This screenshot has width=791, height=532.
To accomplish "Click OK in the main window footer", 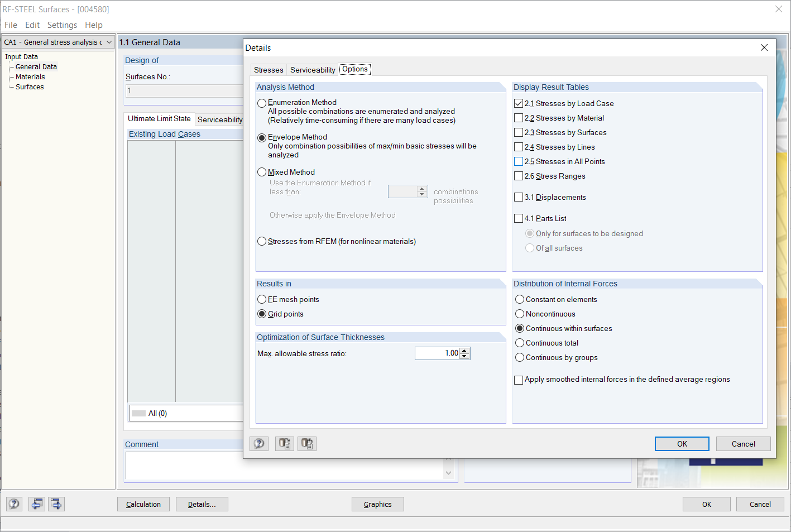I will (x=707, y=504).
